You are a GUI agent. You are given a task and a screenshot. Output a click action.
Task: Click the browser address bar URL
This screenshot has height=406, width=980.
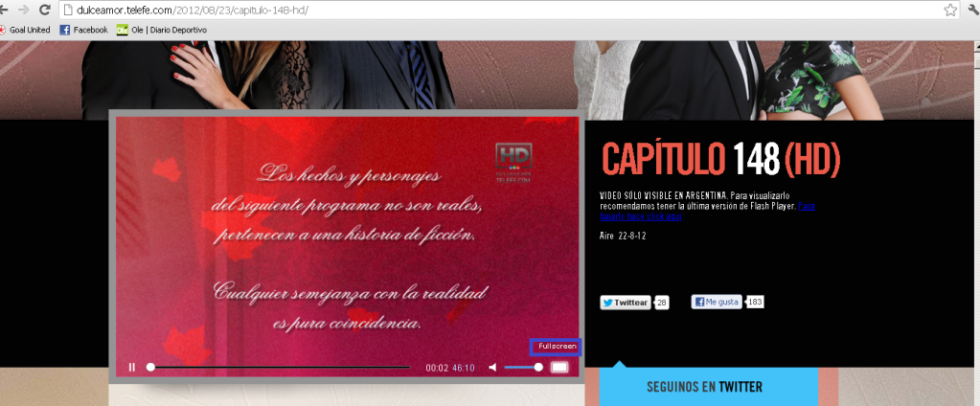tap(192, 10)
